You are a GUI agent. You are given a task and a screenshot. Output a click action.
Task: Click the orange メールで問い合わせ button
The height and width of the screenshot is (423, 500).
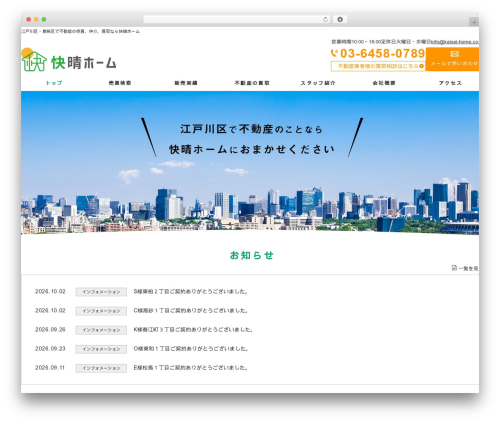tap(452, 59)
